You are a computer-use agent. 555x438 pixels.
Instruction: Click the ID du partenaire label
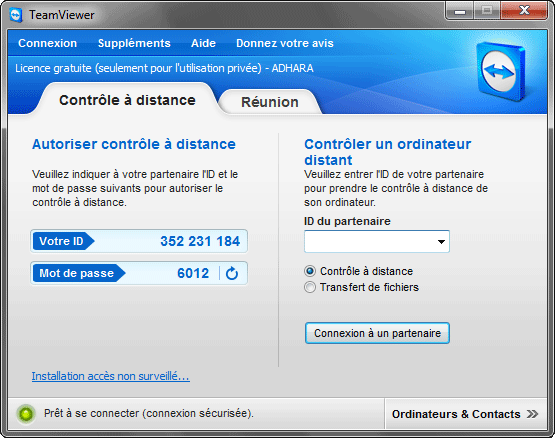pyautogui.click(x=347, y=221)
